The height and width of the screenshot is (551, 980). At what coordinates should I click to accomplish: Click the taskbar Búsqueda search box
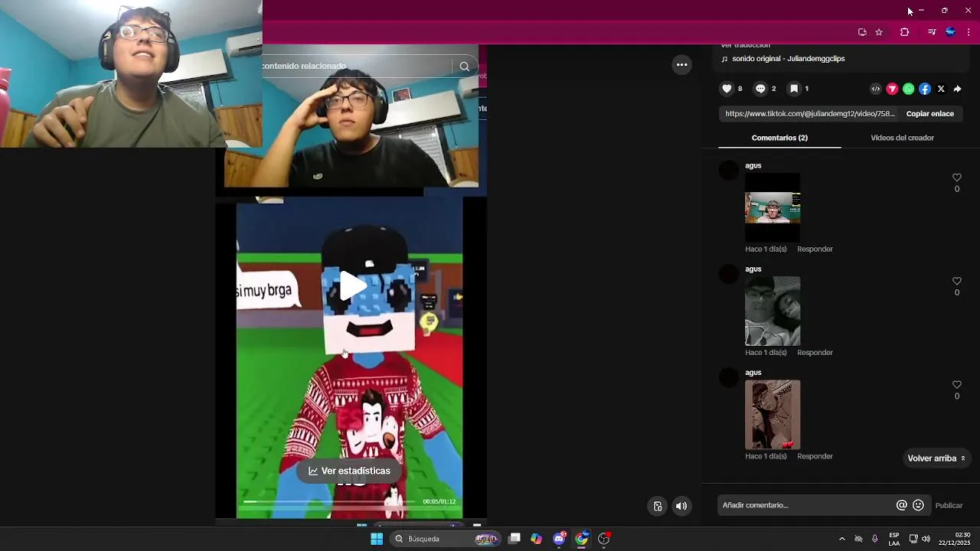(x=446, y=539)
